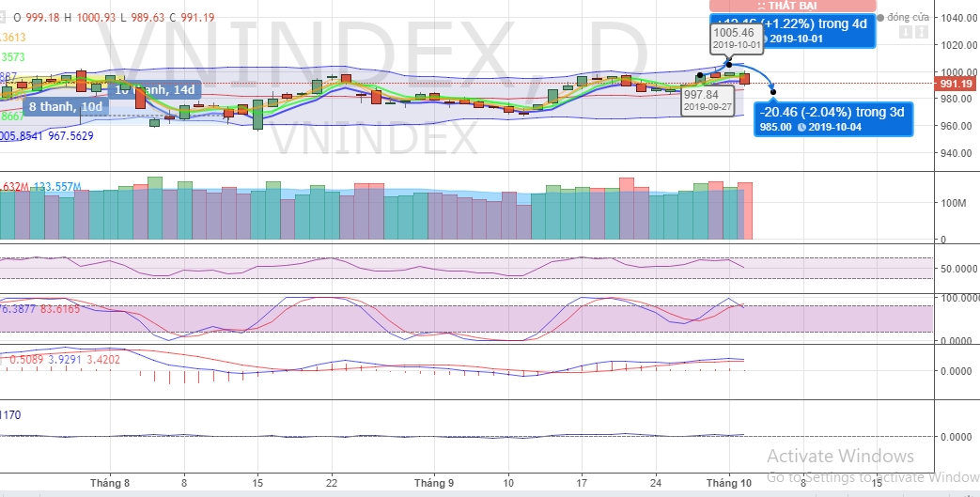Click the Close value 991.19 in OHLC legend
Image resolution: width=980 pixels, height=497 pixels.
(197, 18)
